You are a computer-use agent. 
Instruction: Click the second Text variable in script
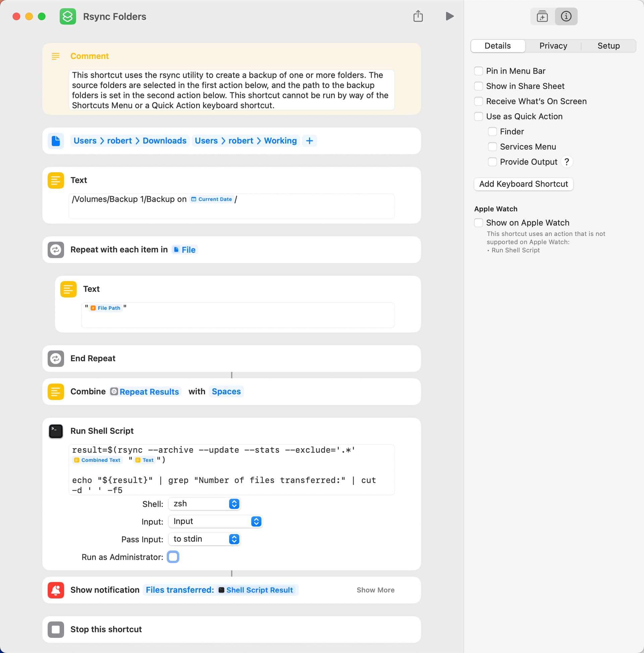click(x=145, y=460)
